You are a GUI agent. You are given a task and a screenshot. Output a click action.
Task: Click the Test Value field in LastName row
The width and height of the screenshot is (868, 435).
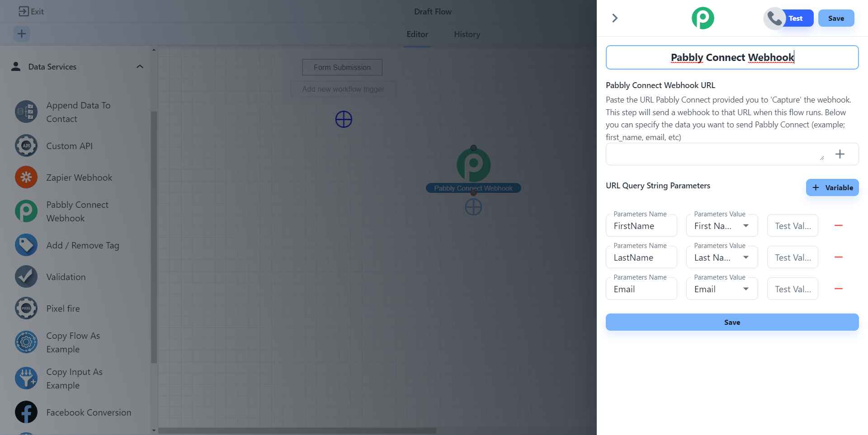coord(793,257)
